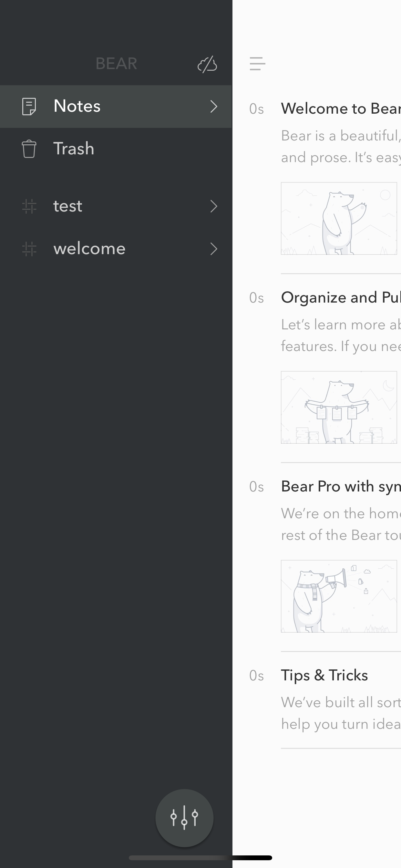Click the bear with megaphone thumbnail
The width and height of the screenshot is (401, 868).
(339, 596)
